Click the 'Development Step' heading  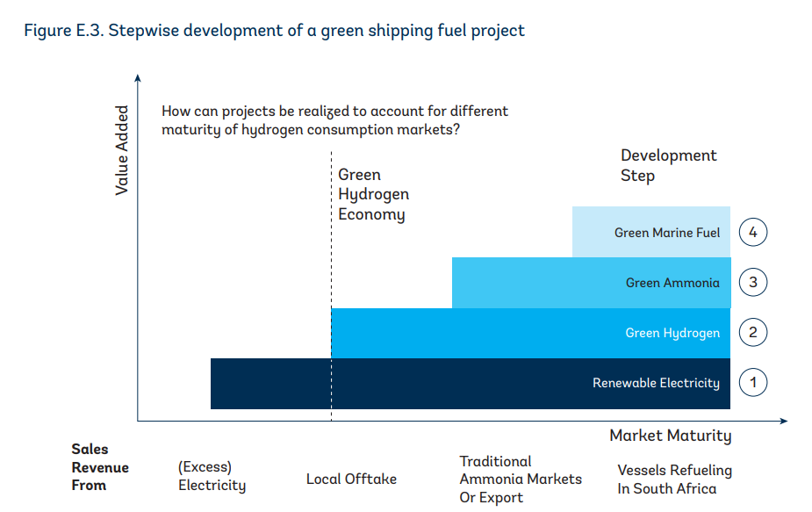[x=669, y=165]
